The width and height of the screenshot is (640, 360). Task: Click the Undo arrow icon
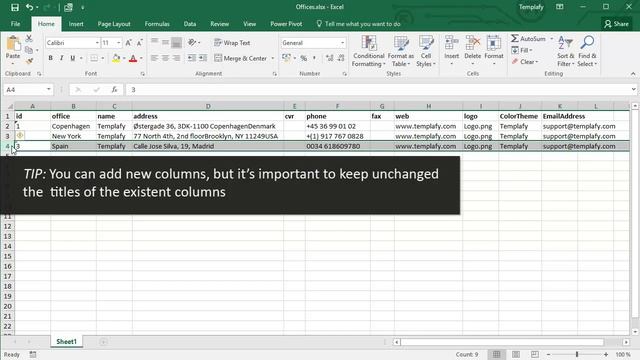(29, 7)
